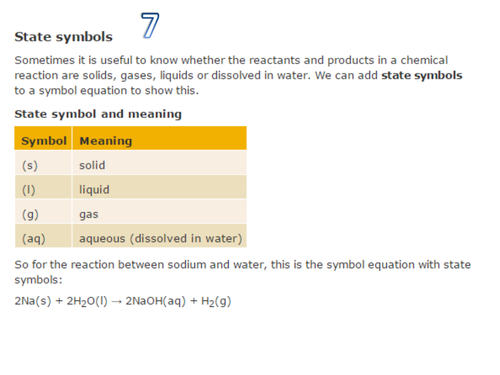This screenshot has height=375, width=500.
Task: Click 2NaOH(aq) in the equation
Action: point(155,301)
